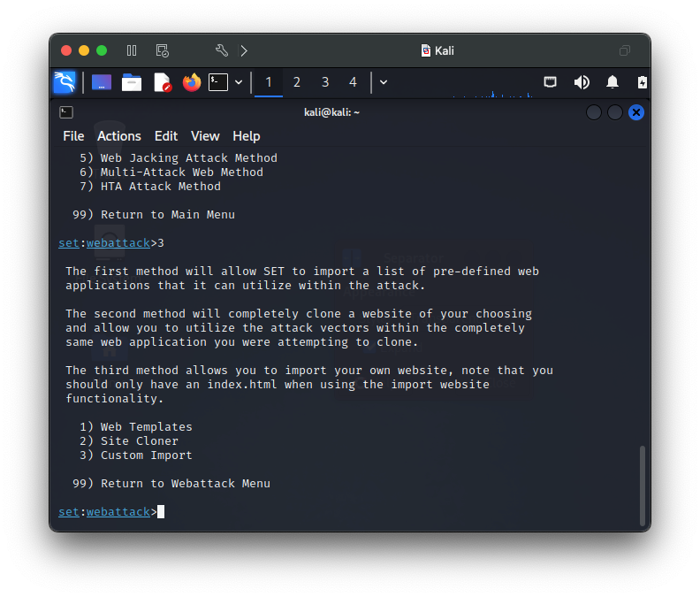Viewport: 700px width, 597px height.
Task: Click the upper 'set' prompt link
Action: tap(69, 242)
